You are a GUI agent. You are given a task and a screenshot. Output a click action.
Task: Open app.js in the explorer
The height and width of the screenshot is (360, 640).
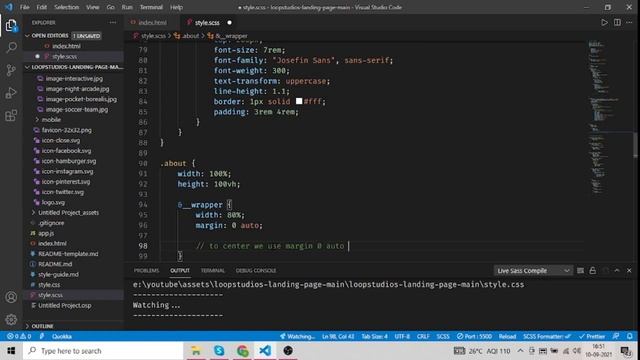[x=46, y=233]
